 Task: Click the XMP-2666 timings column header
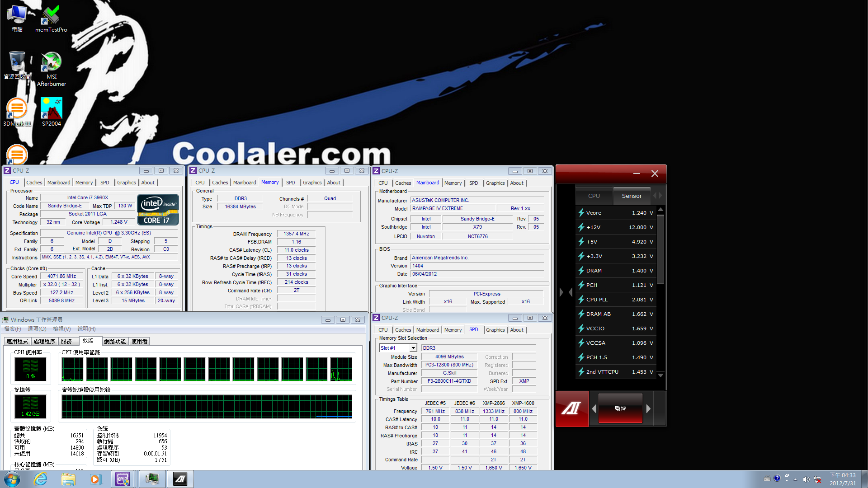pos(494,403)
